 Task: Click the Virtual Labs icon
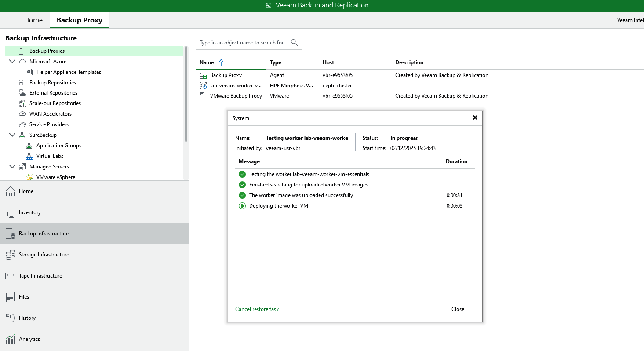pos(29,156)
